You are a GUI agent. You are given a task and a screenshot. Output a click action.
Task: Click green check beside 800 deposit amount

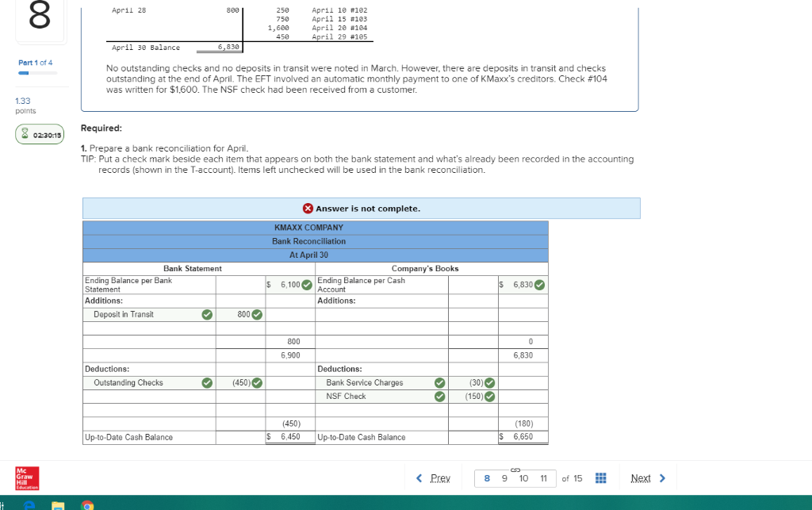[257, 314]
